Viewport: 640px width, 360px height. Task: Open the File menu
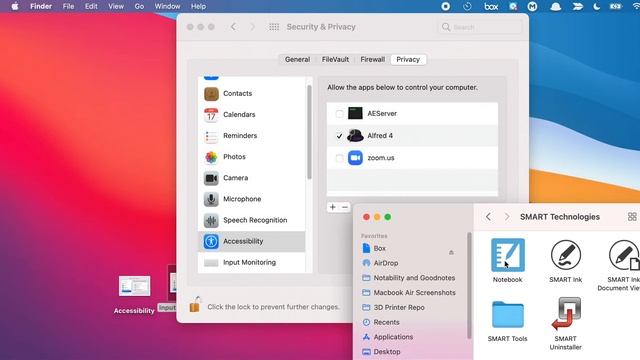pyautogui.click(x=69, y=7)
